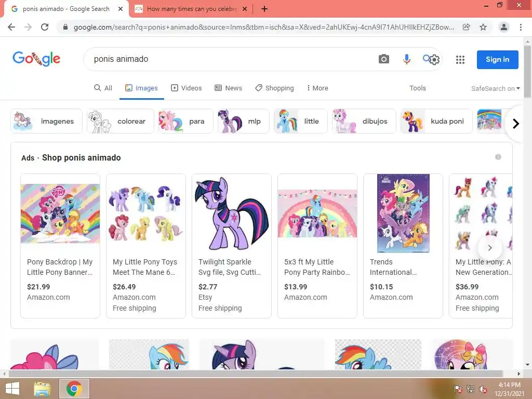The width and height of the screenshot is (532, 399).
Task: Open the Ads info icon
Action: coord(498,157)
